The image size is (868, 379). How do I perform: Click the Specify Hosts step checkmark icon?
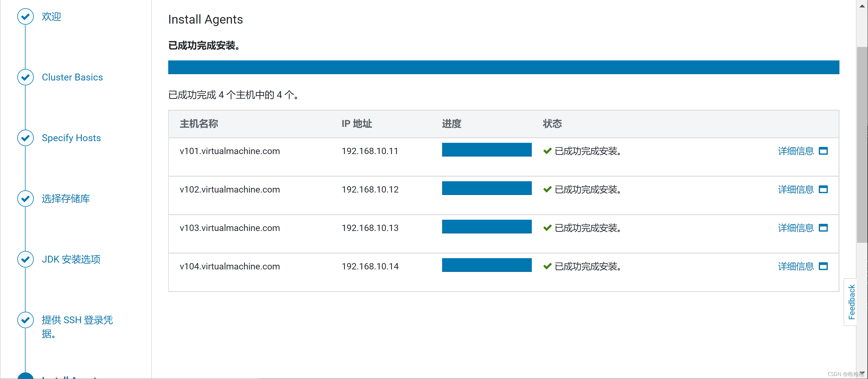(x=25, y=138)
